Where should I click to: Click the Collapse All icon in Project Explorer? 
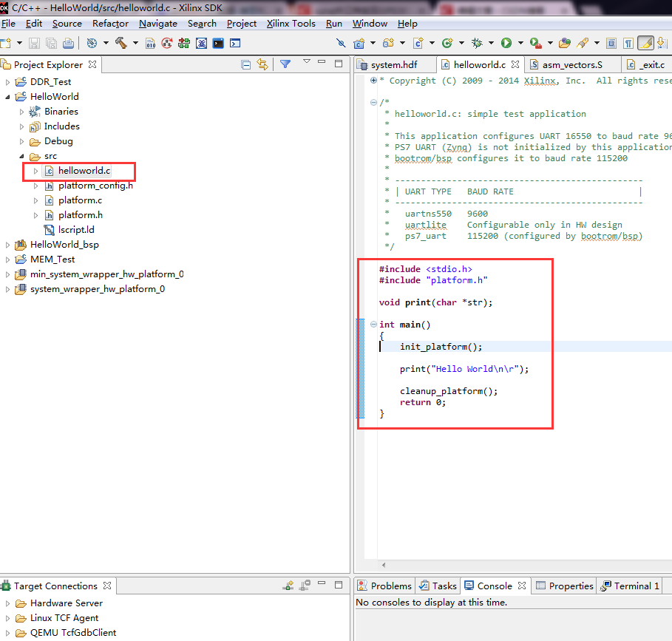coord(246,65)
